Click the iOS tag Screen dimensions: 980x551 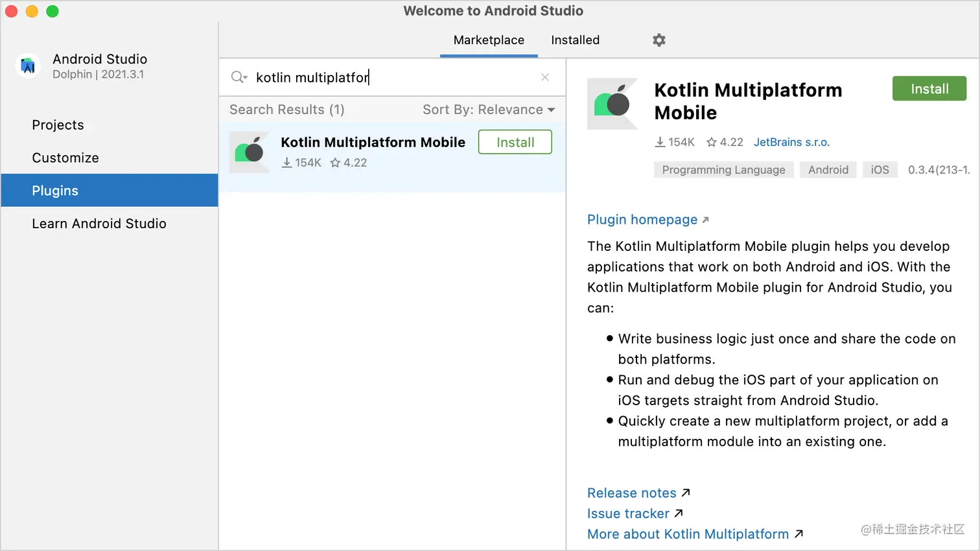pos(880,170)
